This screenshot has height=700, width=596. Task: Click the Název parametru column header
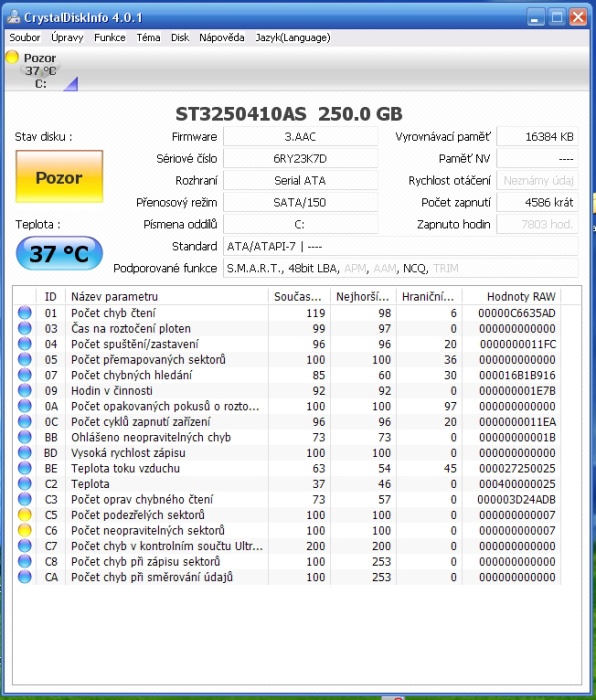click(x=167, y=296)
